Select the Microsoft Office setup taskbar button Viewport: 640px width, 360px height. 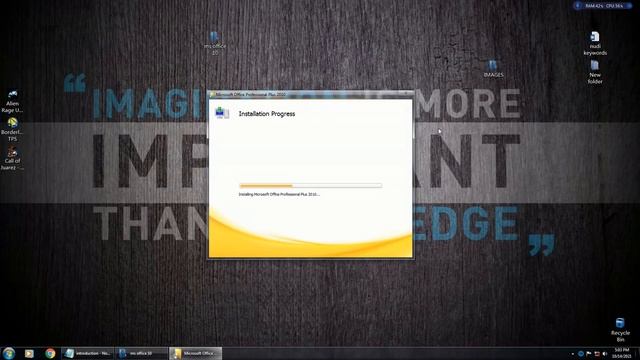pos(196,353)
